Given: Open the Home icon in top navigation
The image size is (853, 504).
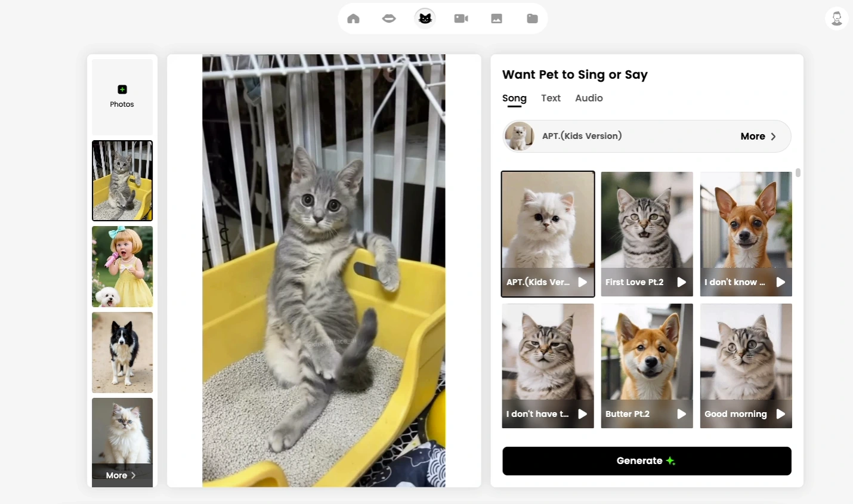Looking at the screenshot, I should tap(353, 18).
